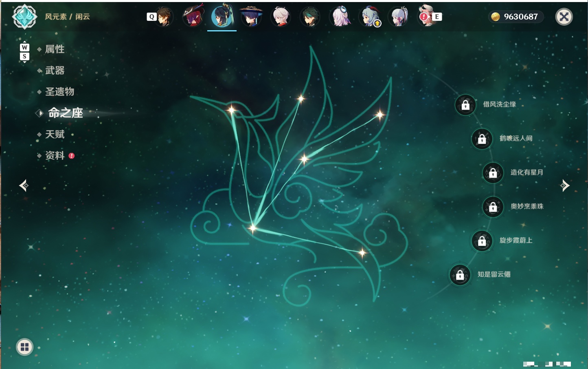Go to next character with right arrow

tap(565, 186)
